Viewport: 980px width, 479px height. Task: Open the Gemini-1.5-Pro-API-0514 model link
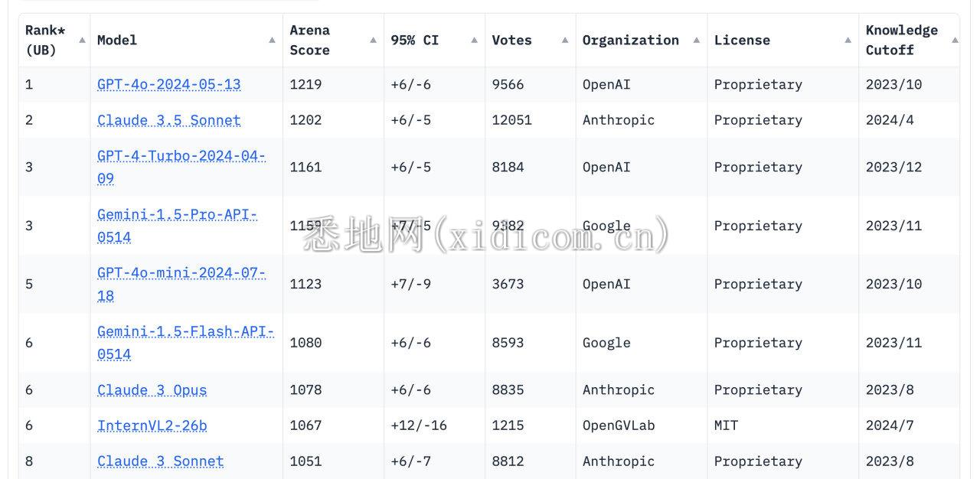click(x=177, y=215)
